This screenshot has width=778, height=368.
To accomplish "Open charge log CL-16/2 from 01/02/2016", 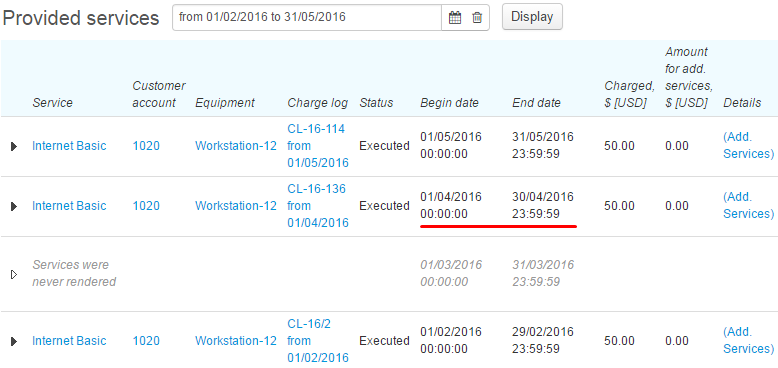I will point(318,341).
